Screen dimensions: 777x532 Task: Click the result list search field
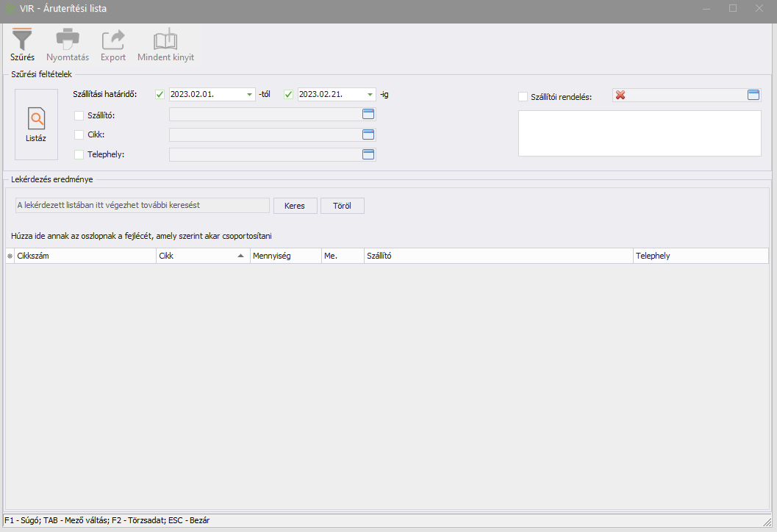pyautogui.click(x=143, y=206)
